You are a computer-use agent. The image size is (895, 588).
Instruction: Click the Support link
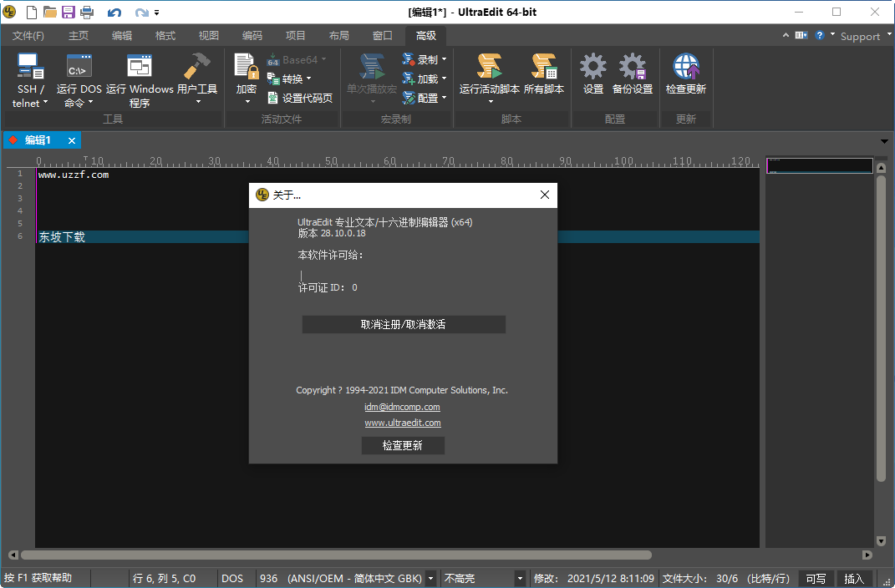tap(860, 37)
